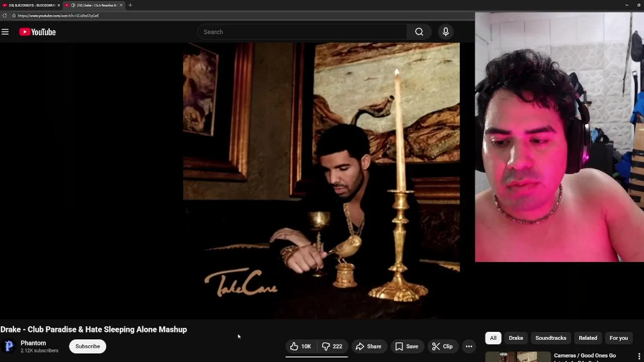Open the YouTube hamburger guide menu
Image resolution: width=644 pixels, height=362 pixels.
(5, 32)
